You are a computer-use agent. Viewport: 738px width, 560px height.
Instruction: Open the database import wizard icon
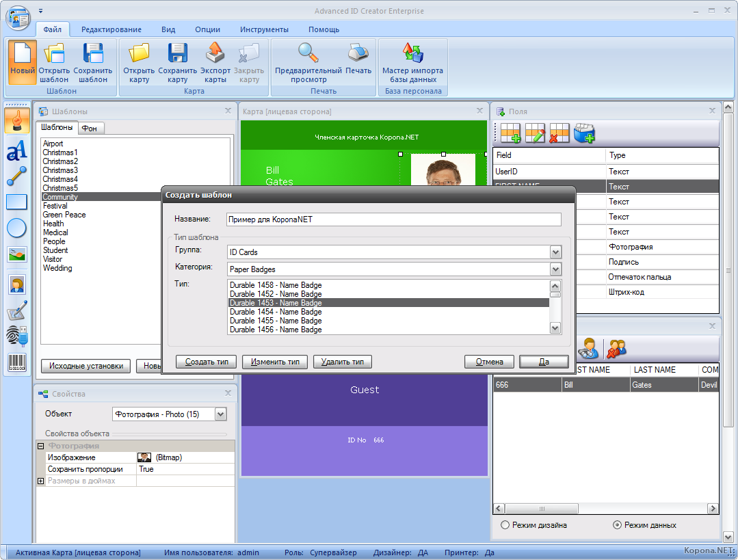click(x=412, y=53)
